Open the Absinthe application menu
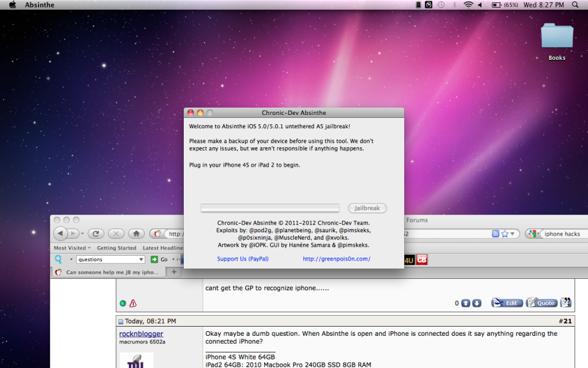 click(40, 5)
